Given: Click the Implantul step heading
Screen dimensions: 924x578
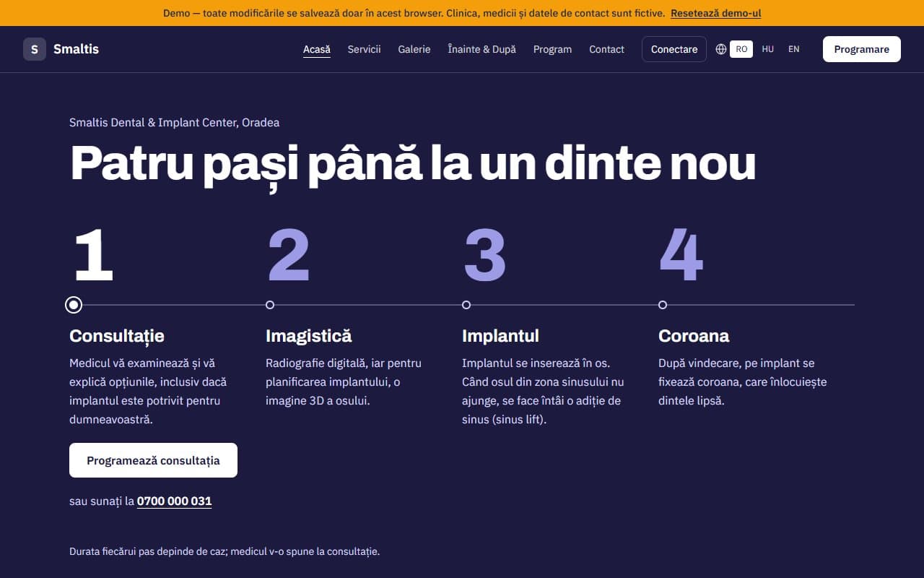Looking at the screenshot, I should 500,336.
